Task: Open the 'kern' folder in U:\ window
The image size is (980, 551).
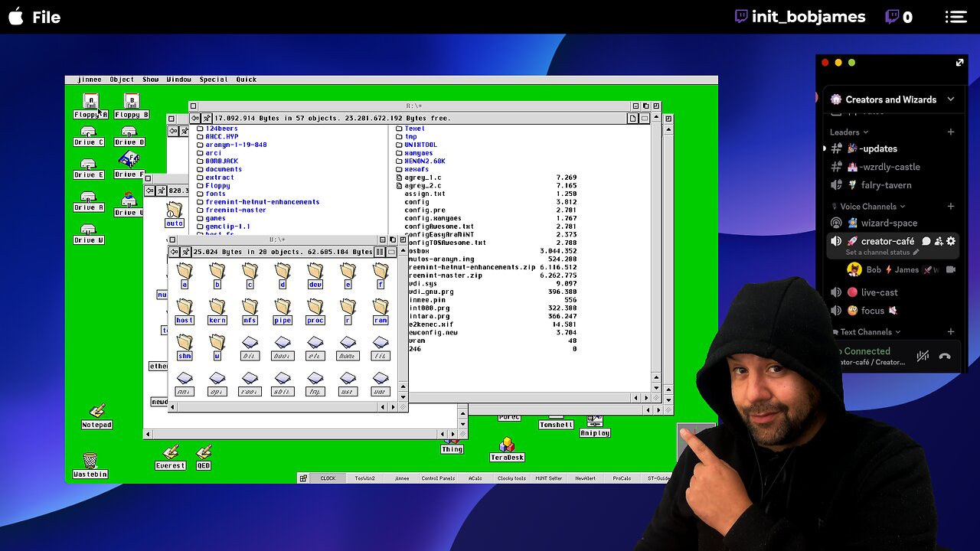Action: point(217,311)
